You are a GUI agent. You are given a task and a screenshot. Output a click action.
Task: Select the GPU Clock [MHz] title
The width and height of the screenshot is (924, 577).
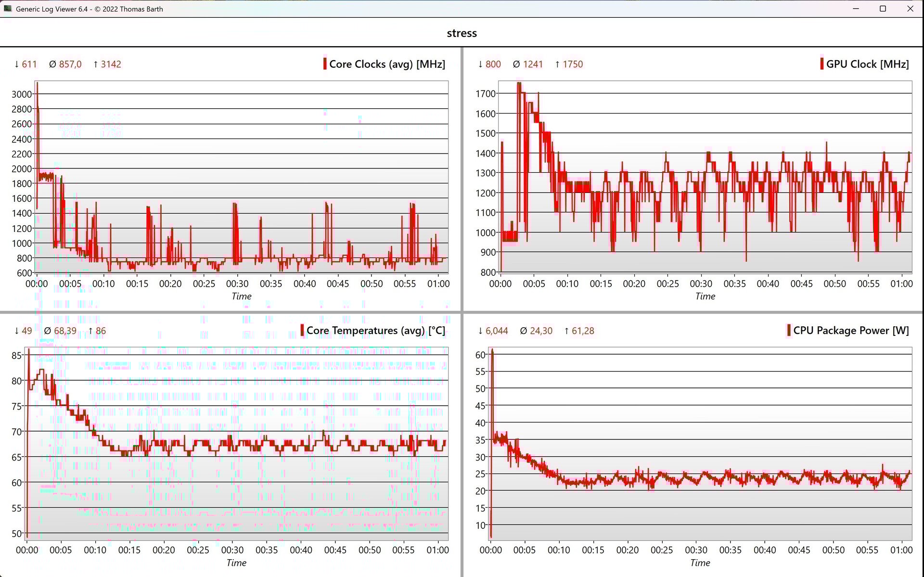coord(867,64)
